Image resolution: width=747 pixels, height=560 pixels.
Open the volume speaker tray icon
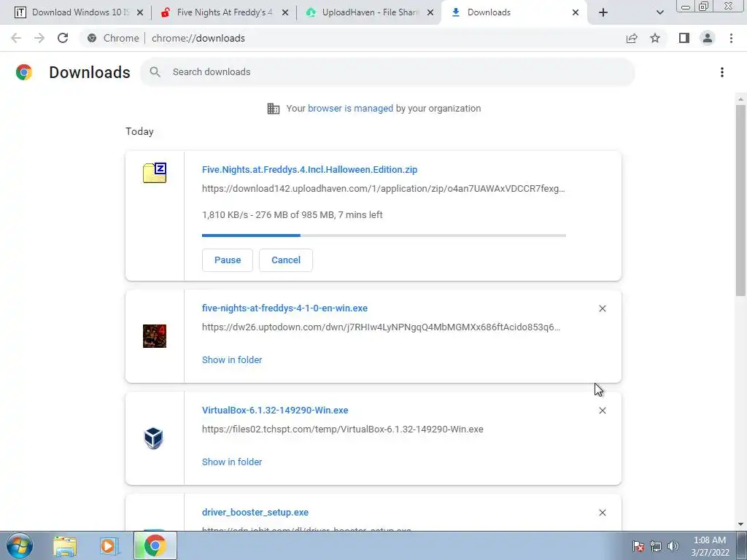point(673,546)
